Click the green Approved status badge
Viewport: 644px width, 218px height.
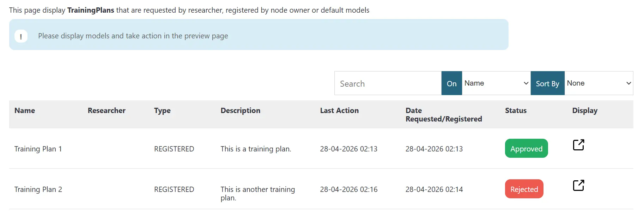(527, 148)
